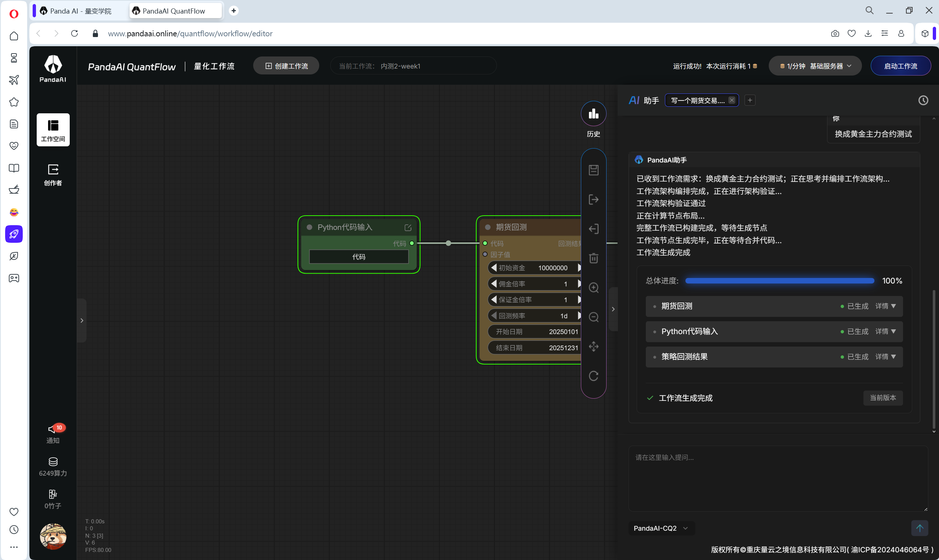Click the 结束日期 field 20251231
939x560 pixels.
534,348
